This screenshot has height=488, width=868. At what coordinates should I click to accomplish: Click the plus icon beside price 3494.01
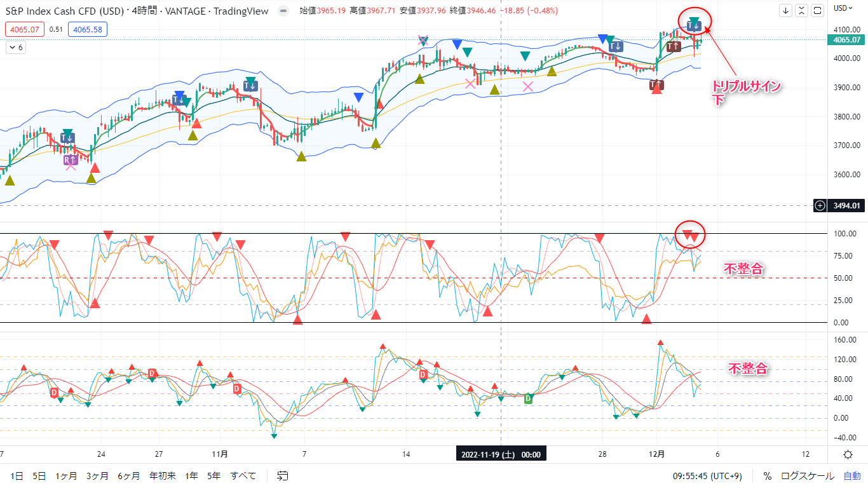pos(820,205)
